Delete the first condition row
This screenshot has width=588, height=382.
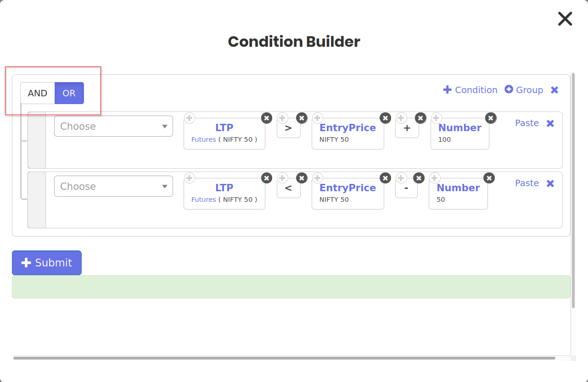tap(550, 123)
